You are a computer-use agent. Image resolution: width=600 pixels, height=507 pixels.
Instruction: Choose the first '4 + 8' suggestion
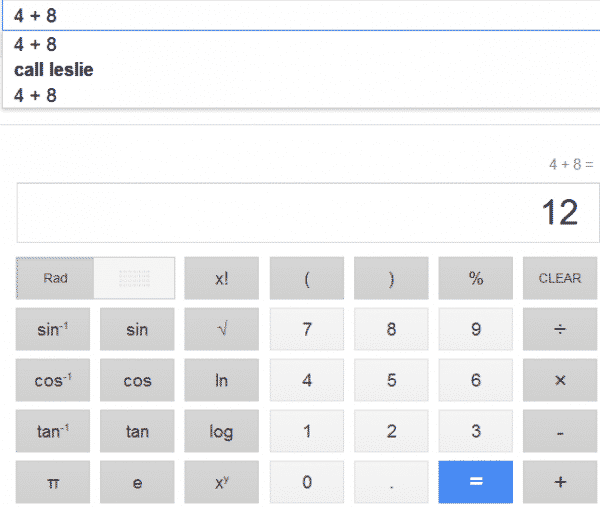point(36,45)
